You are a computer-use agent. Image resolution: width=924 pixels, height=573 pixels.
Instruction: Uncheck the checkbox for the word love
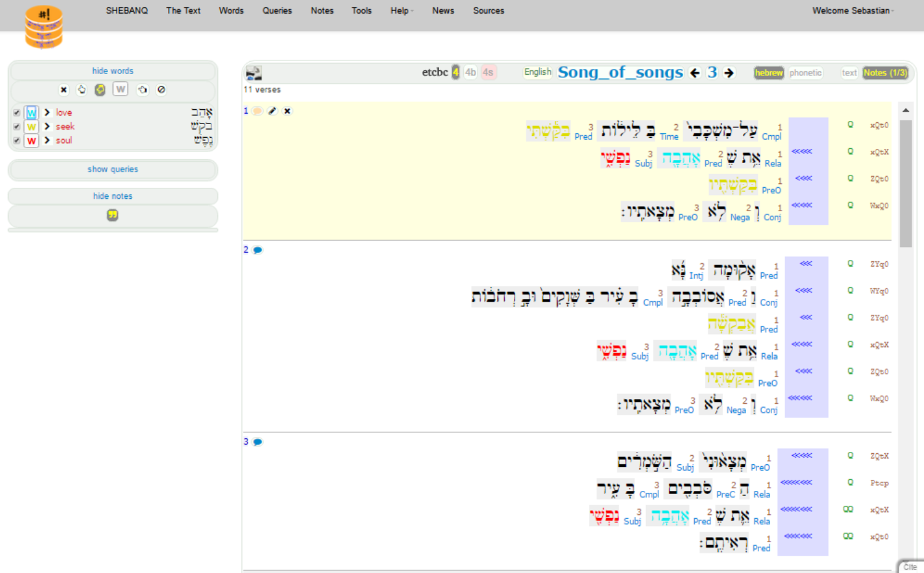[x=17, y=112]
